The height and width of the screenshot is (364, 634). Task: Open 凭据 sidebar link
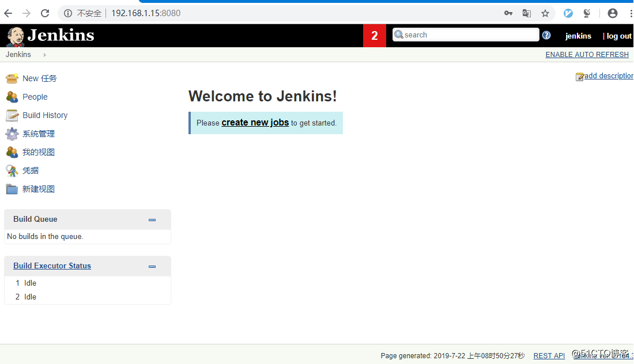[x=31, y=171]
